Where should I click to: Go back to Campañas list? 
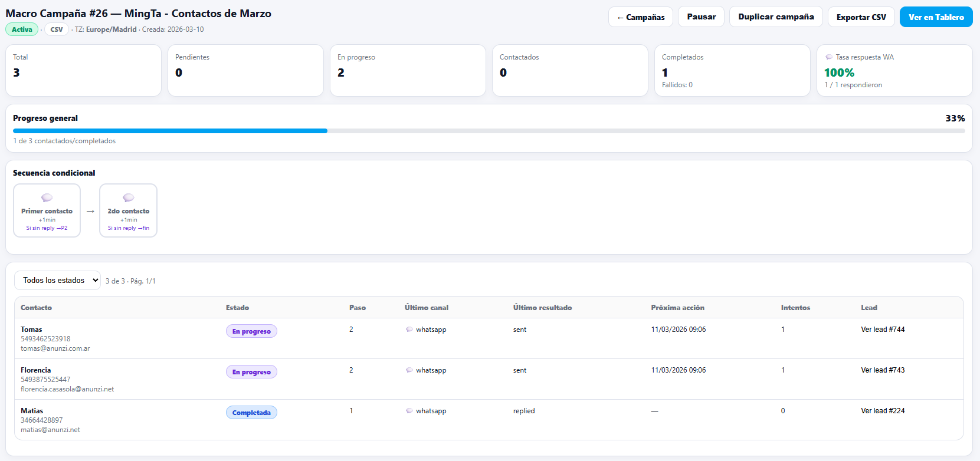click(641, 17)
